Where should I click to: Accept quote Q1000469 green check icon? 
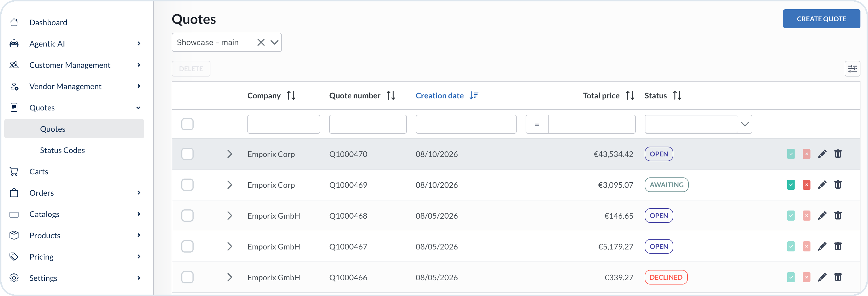791,185
